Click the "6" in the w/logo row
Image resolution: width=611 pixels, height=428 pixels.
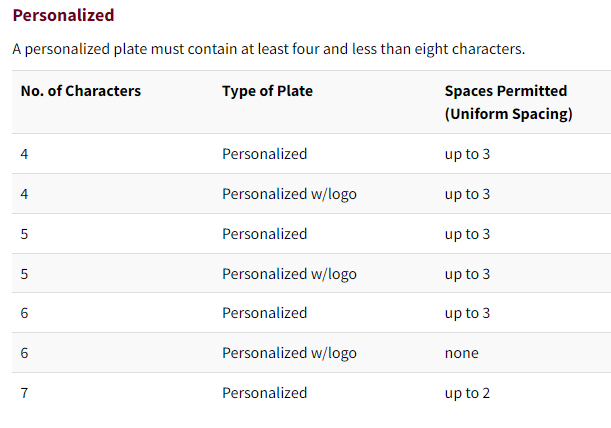coord(25,353)
